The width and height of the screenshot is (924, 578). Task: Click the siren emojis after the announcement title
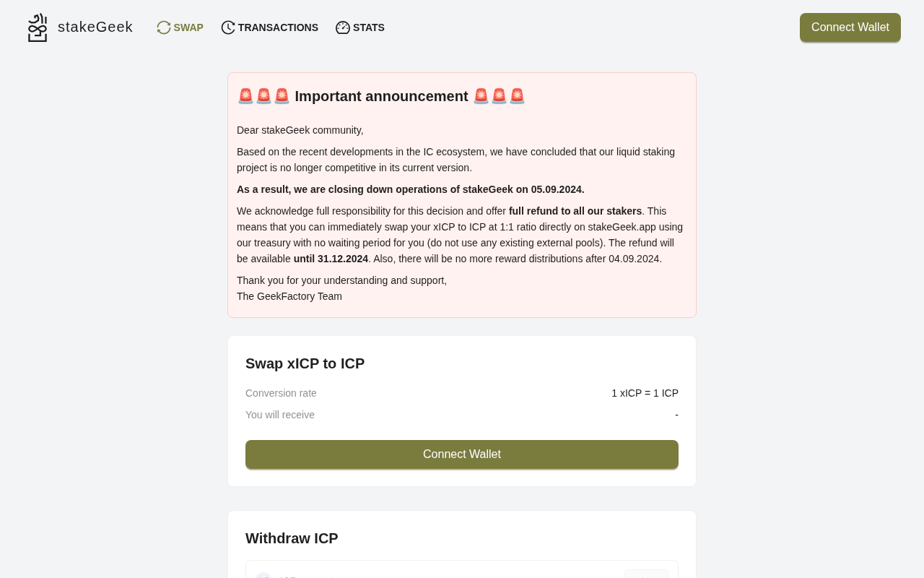[499, 96]
